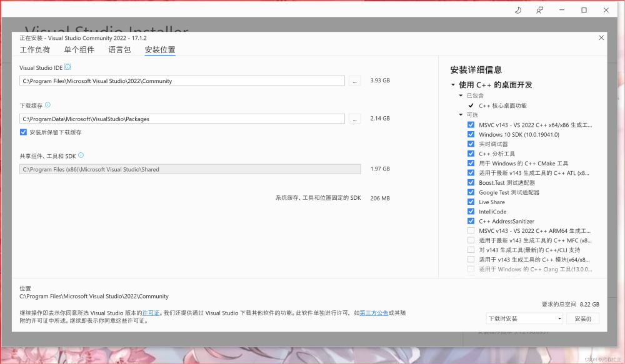Click the Visual Studio IDE path input field

point(182,81)
